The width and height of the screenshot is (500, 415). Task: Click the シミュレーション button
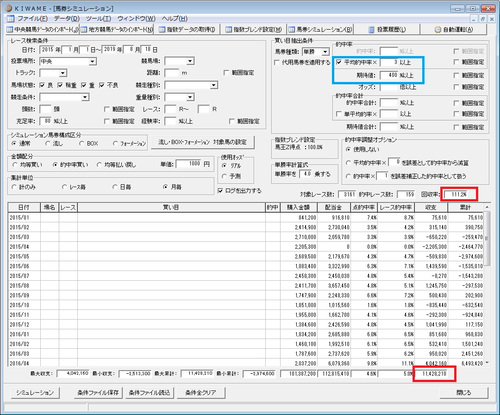35,393
